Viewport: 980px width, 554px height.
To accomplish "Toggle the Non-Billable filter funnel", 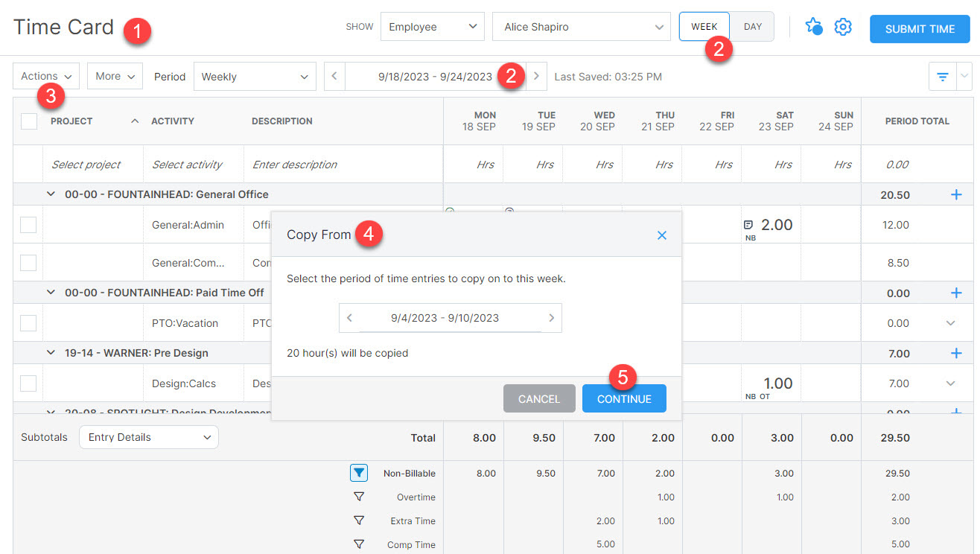I will point(359,473).
